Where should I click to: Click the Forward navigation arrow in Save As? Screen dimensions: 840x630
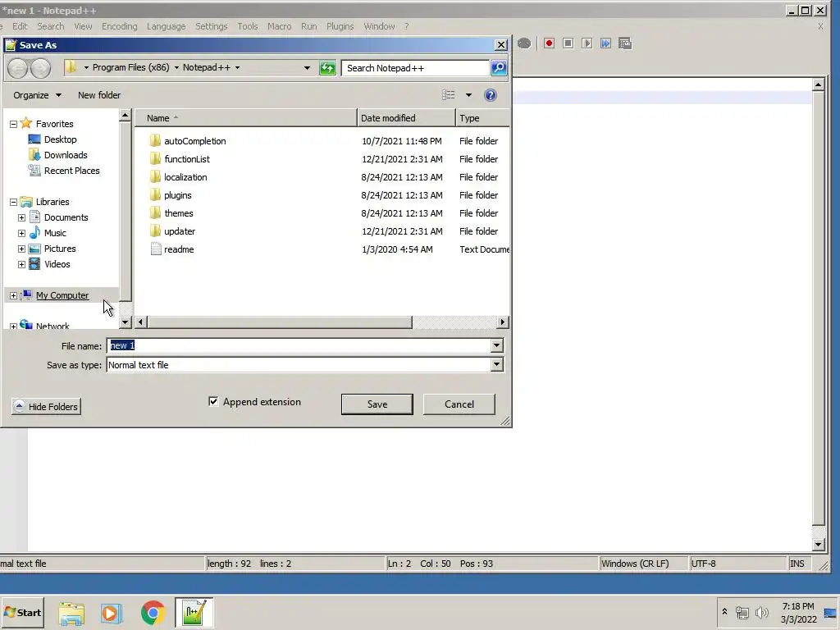click(x=41, y=68)
